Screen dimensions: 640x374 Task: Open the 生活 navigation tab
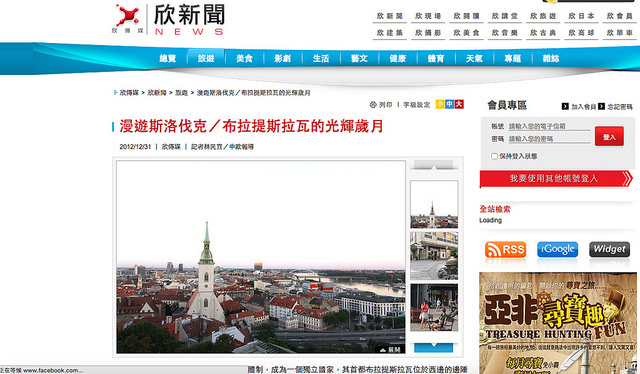click(x=321, y=58)
